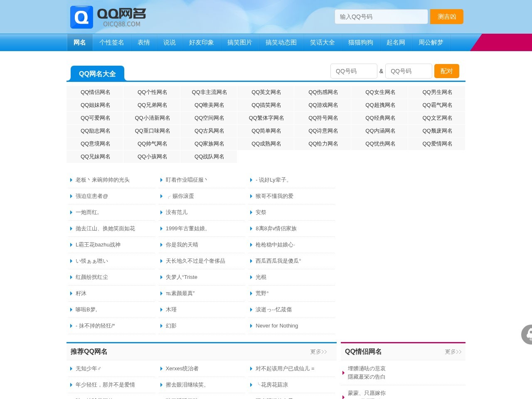This screenshot has width=532, height=399.
Task: Open the 搞笑动态图 nav item
Action: pyautogui.click(x=281, y=42)
